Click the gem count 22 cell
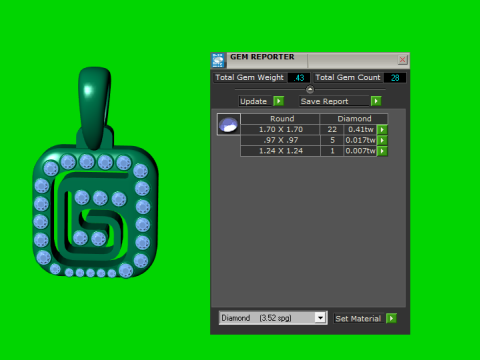The height and width of the screenshot is (360, 480). (332, 129)
